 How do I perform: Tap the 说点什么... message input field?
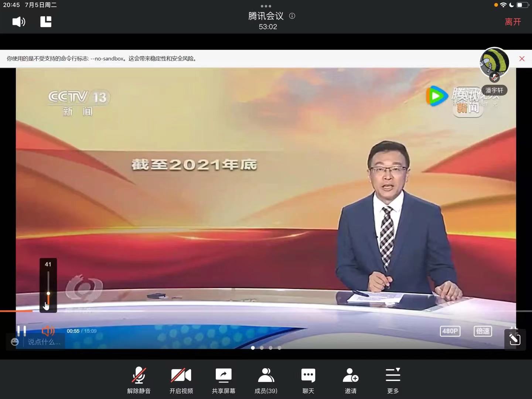pyautogui.click(x=44, y=342)
